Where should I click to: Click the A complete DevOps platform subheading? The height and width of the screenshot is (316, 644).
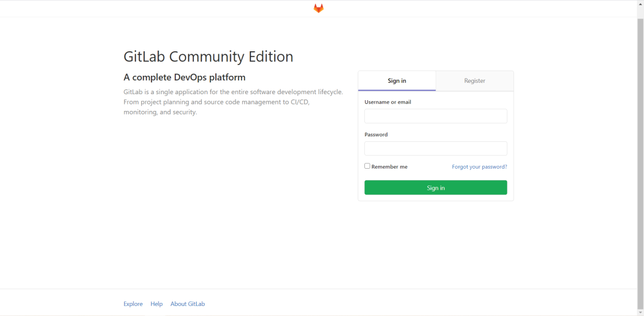(184, 78)
